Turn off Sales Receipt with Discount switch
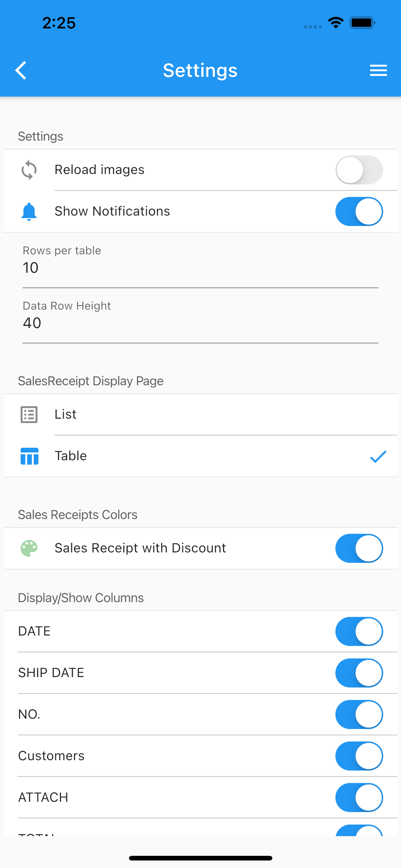The width and height of the screenshot is (401, 868). pos(359,548)
